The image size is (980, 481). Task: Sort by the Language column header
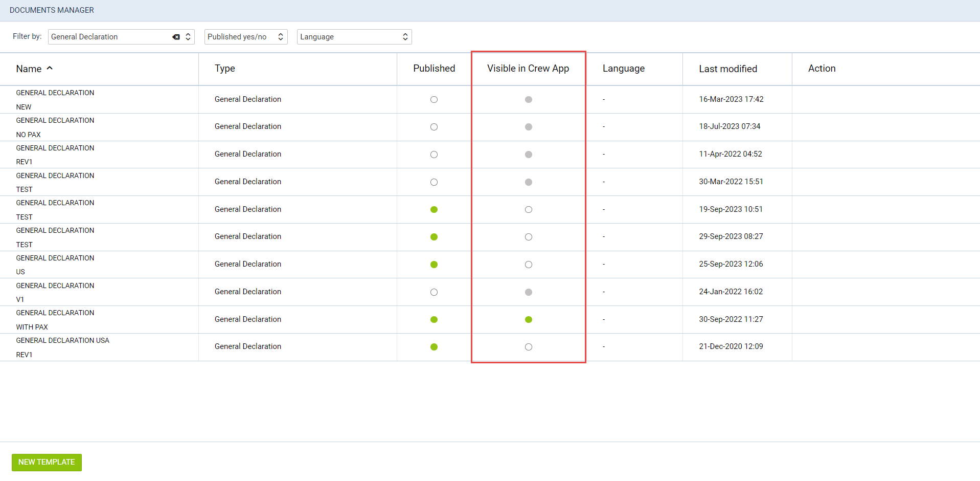click(x=624, y=69)
